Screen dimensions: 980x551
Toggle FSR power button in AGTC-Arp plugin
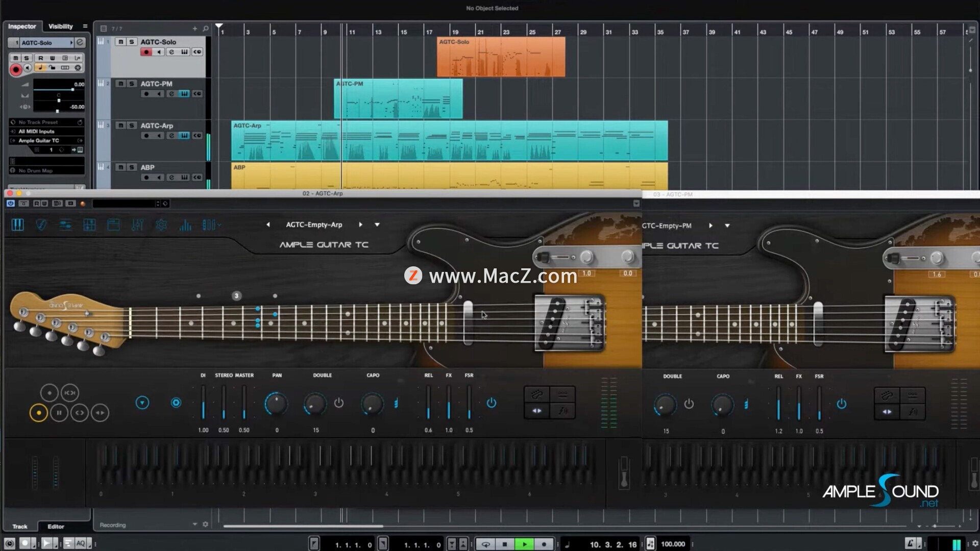(x=491, y=403)
